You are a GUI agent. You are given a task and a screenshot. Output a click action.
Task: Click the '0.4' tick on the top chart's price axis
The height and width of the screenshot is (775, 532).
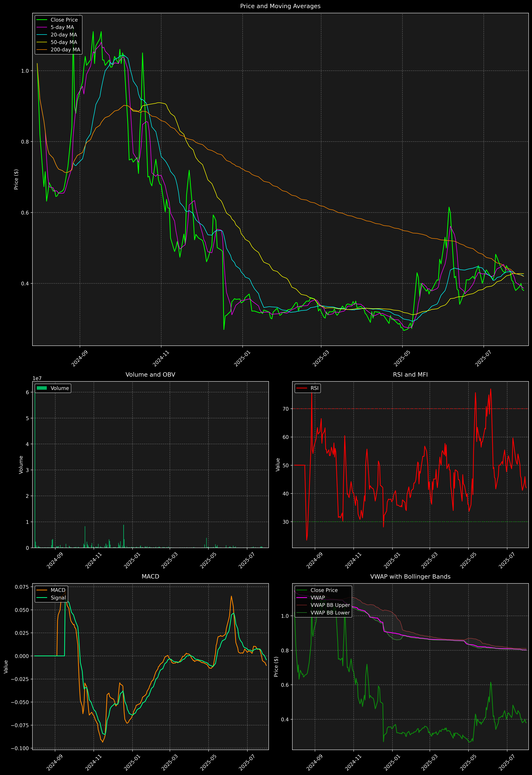(x=25, y=283)
